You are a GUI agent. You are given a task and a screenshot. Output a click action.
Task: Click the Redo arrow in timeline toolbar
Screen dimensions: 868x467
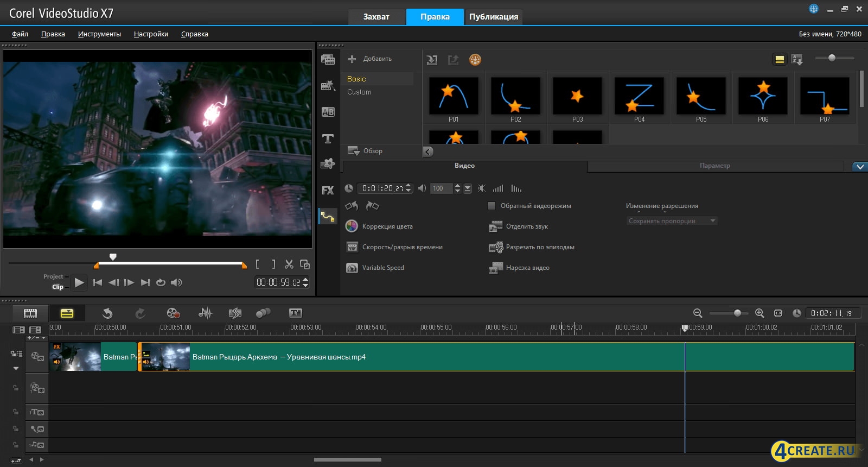click(x=140, y=313)
